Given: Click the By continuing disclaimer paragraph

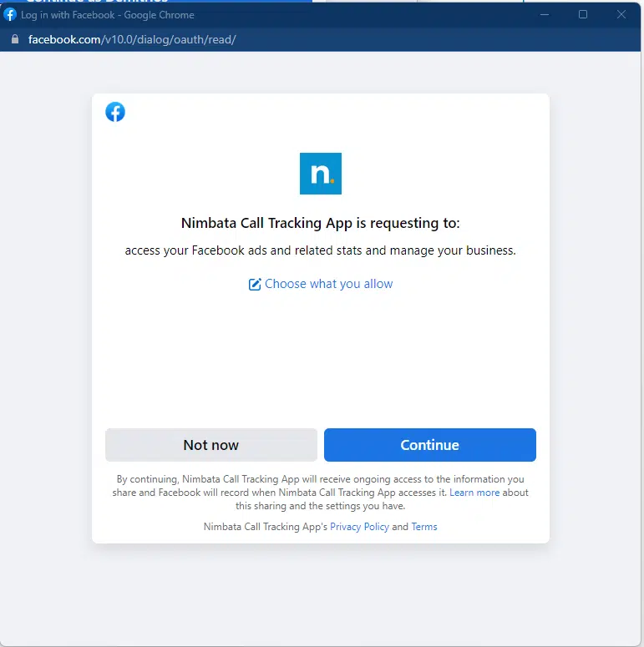Looking at the screenshot, I should tap(321, 493).
